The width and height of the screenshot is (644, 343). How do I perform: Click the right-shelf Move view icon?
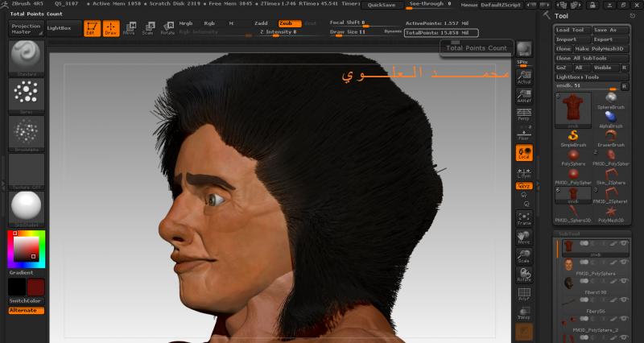click(x=524, y=238)
